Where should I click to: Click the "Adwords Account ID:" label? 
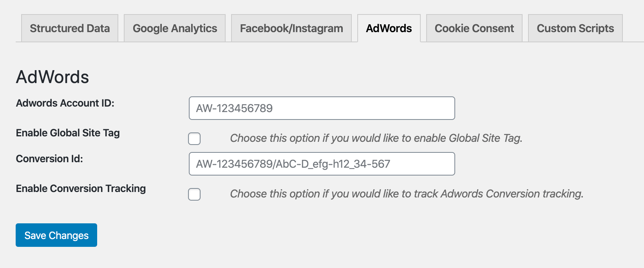coord(65,103)
